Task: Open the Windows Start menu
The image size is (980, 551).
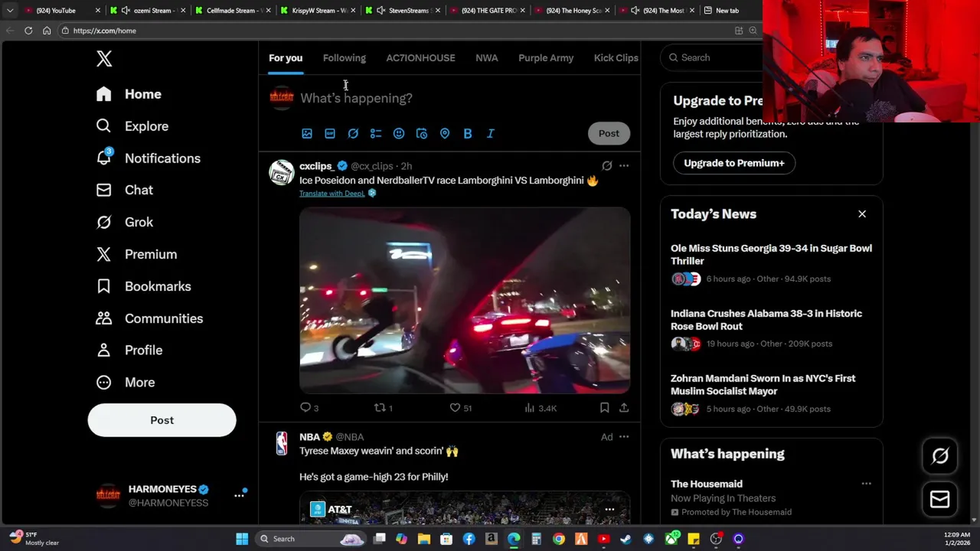Action: click(x=242, y=539)
